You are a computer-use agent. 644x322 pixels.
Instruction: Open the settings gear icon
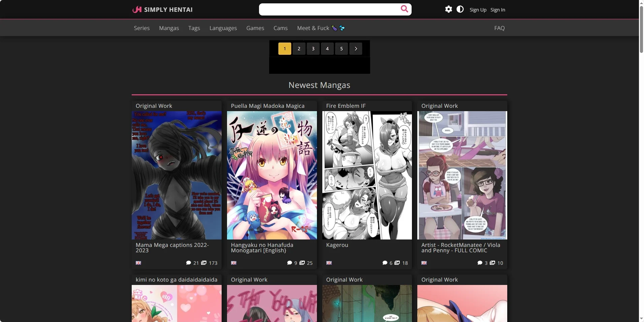(x=448, y=9)
